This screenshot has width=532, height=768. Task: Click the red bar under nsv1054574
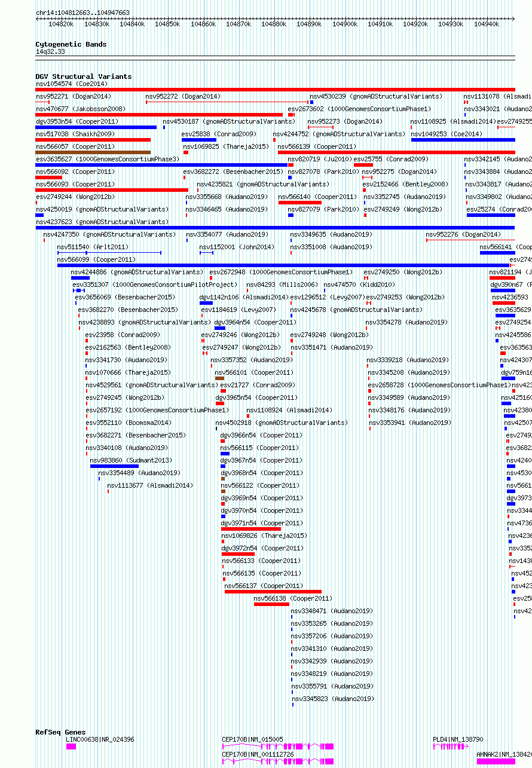[x=275, y=90]
